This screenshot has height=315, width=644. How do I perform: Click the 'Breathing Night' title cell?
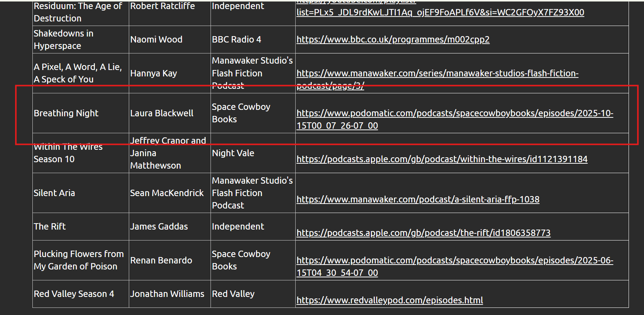coord(66,113)
